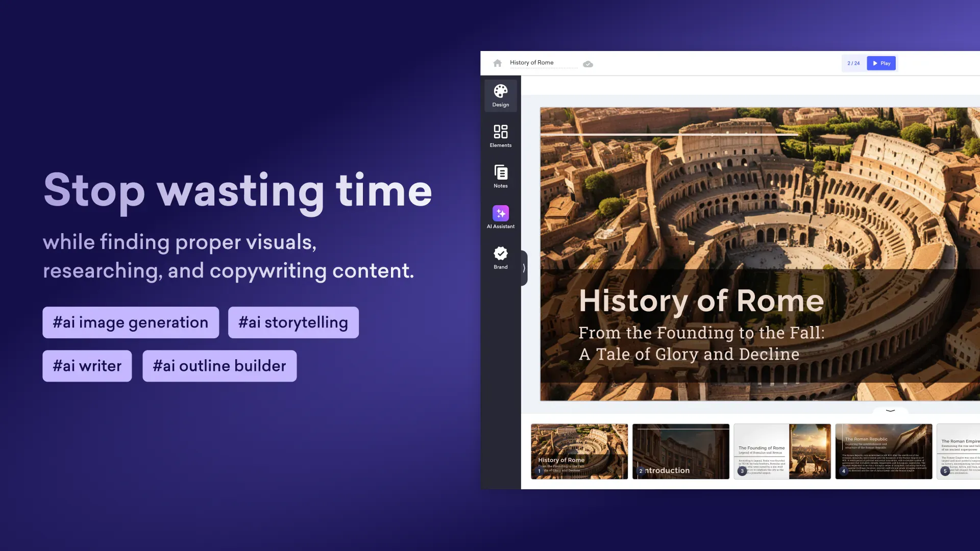Open the Elements panel
This screenshot has width=980, height=551.
coord(500,136)
